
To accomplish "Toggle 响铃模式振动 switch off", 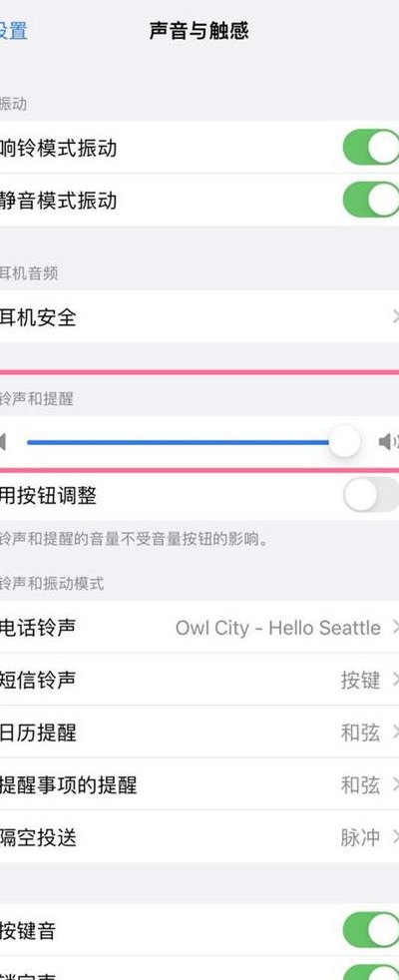I will coord(371,148).
